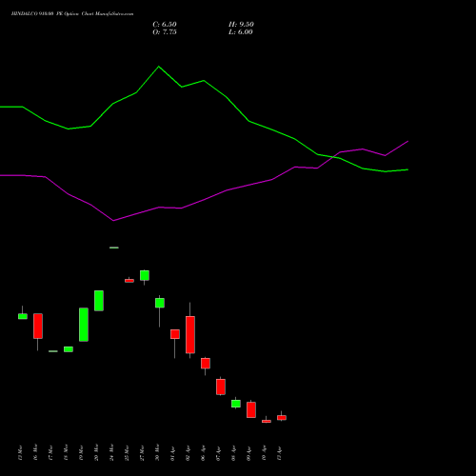Select the close value 'C: 6.50'
This screenshot has width=476, height=476.
(165, 25)
